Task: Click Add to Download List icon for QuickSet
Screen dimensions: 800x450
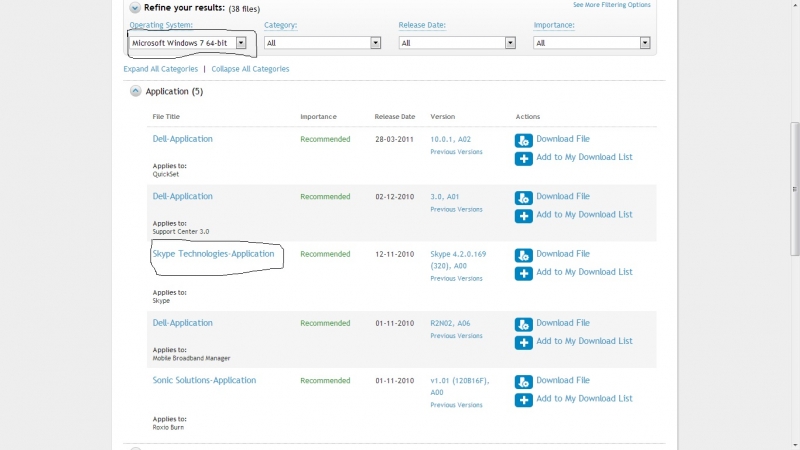Action: [x=523, y=158]
